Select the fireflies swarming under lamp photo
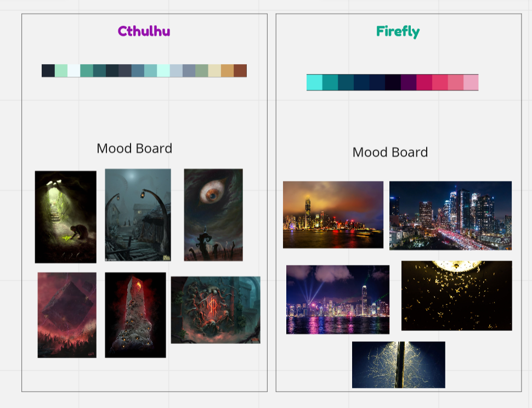 [456, 296]
